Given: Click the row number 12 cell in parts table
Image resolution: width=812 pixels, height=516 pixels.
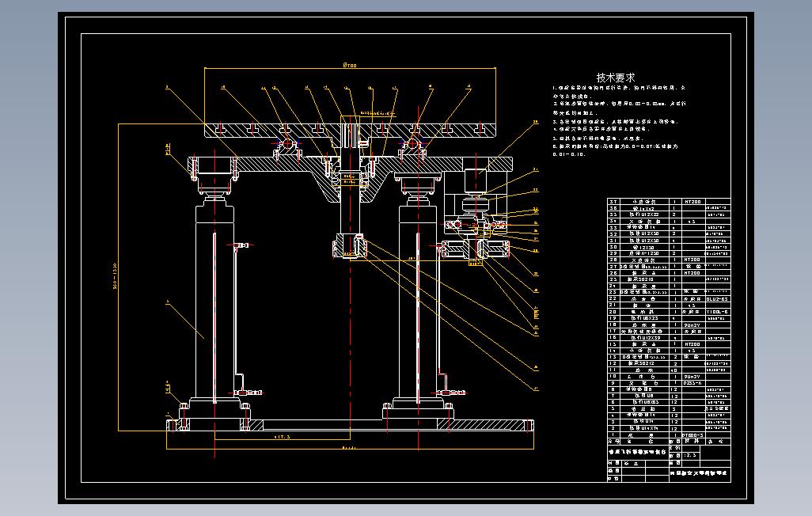Looking at the screenshot, I should click(x=613, y=364).
